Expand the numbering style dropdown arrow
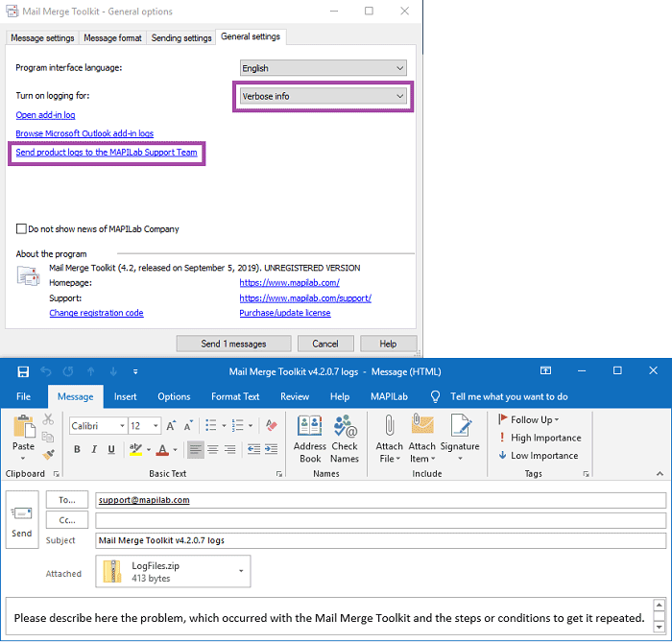Screen dimensions: 672x642 pos(251,426)
